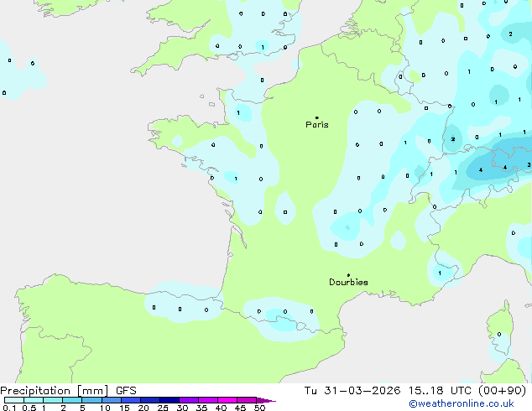The image size is (532, 411).
Task: Pick the 35–40 mm legend swatch
Action: tap(208, 400)
